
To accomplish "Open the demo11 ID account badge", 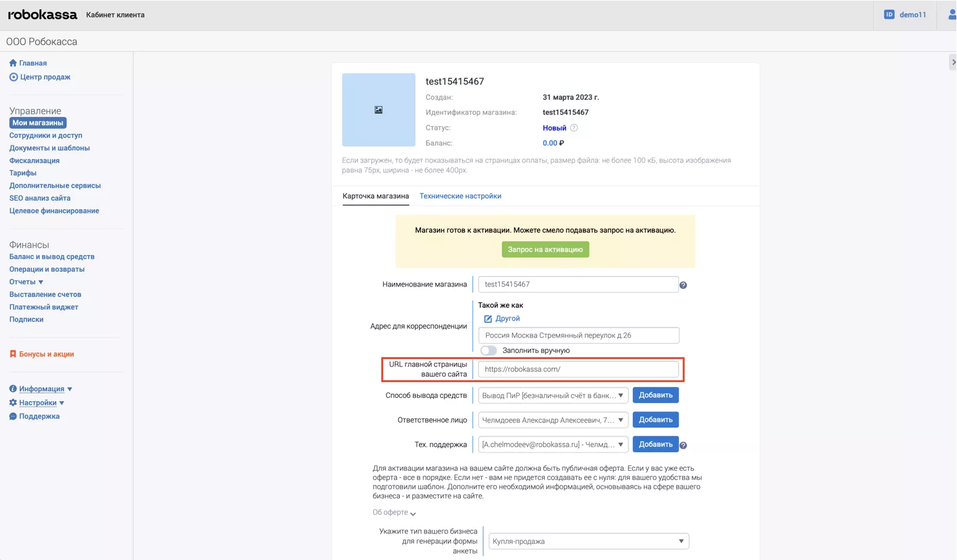I will pos(905,15).
